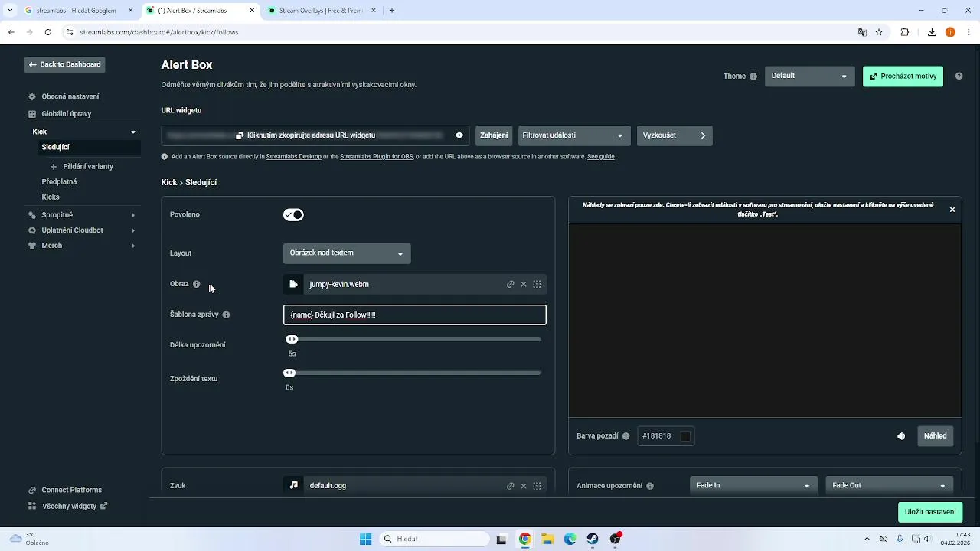Click the info icon beside Animace upozornění
The height and width of the screenshot is (551, 980).
click(x=650, y=486)
